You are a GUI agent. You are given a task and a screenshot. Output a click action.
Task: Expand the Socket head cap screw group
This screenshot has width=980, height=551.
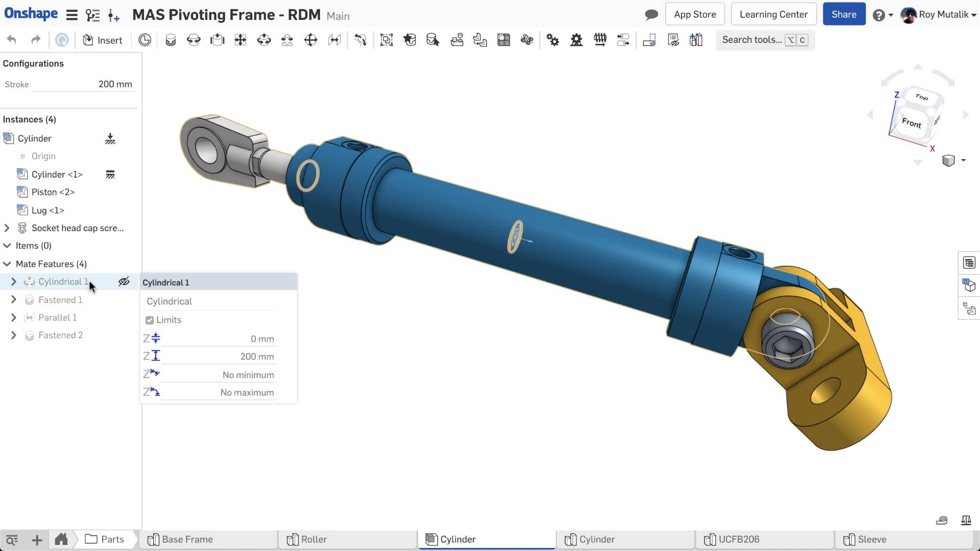coord(7,228)
